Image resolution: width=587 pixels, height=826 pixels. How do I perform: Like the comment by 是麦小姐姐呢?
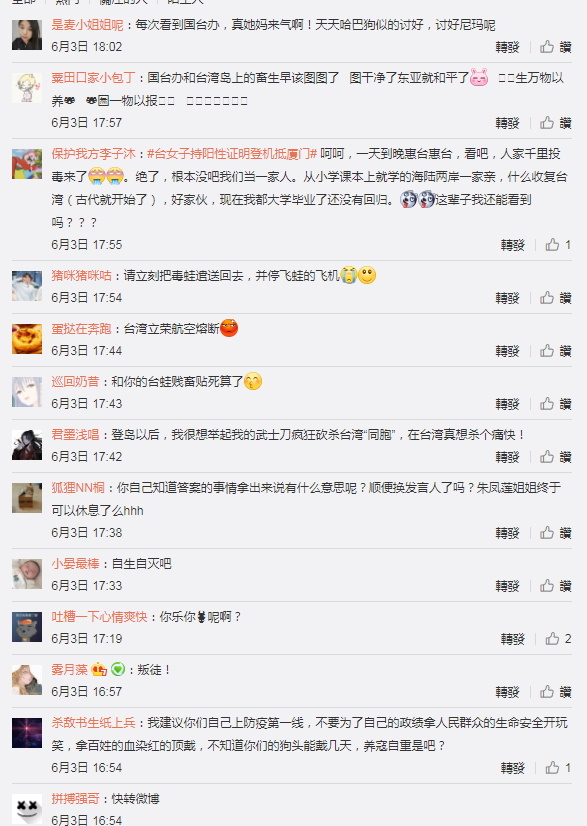point(555,47)
